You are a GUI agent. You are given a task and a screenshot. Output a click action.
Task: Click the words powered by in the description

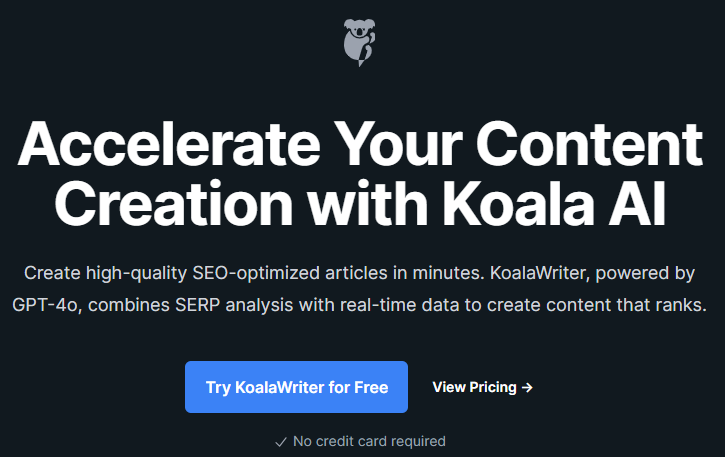pyautogui.click(x=645, y=273)
